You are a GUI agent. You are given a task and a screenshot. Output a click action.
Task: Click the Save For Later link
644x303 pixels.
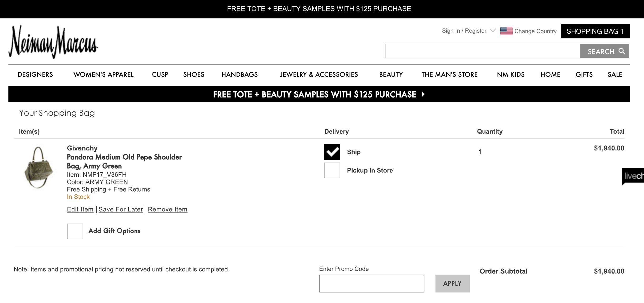click(x=121, y=209)
